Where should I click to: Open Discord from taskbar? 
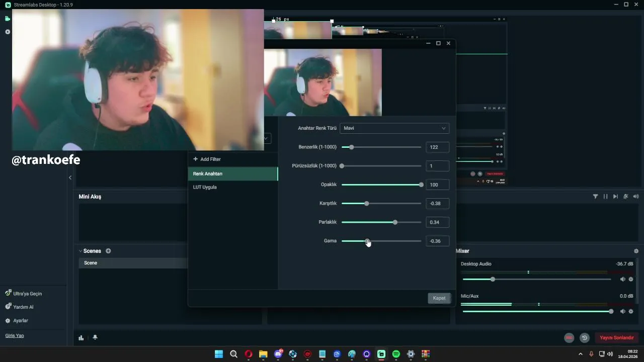278,354
